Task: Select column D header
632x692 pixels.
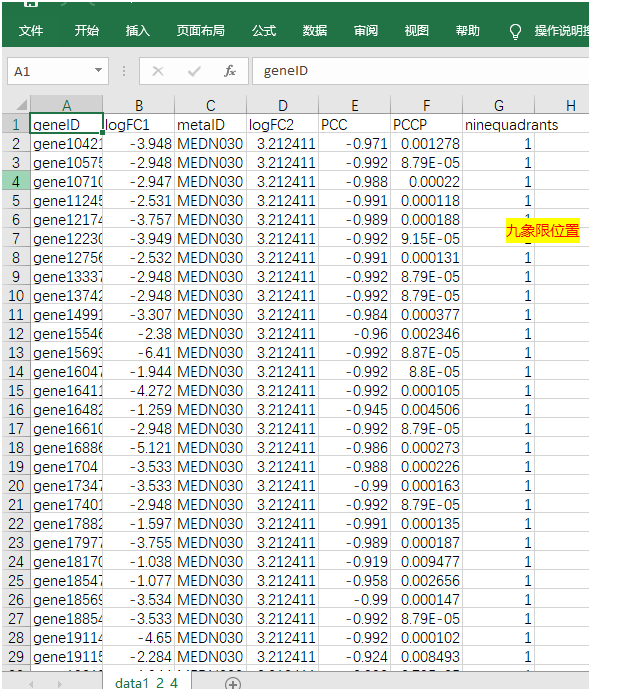Action: [x=282, y=105]
